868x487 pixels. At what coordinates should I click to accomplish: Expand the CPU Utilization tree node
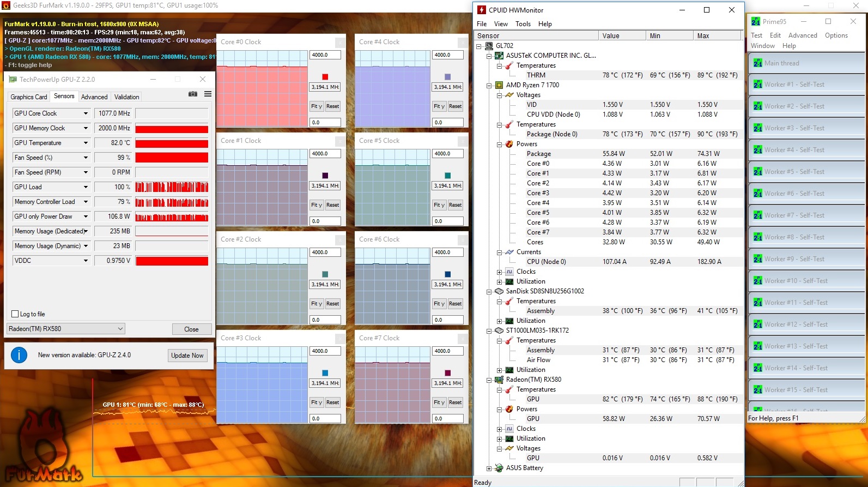click(x=500, y=282)
